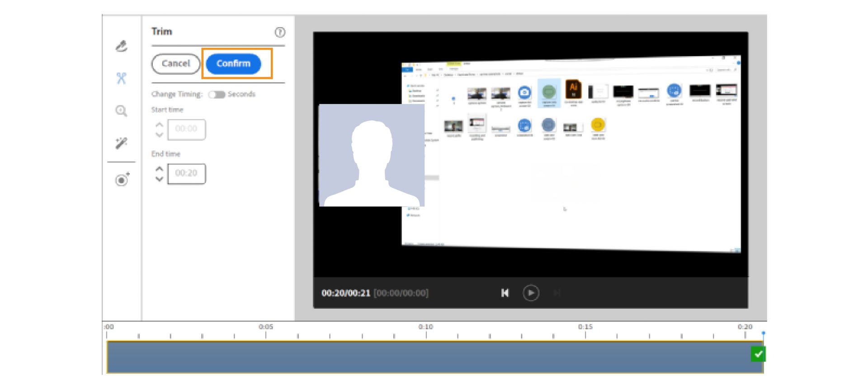Click the 0:05 mark on timeline ruler
Image resolution: width=868 pixels, height=386 pixels.
pyautogui.click(x=266, y=327)
